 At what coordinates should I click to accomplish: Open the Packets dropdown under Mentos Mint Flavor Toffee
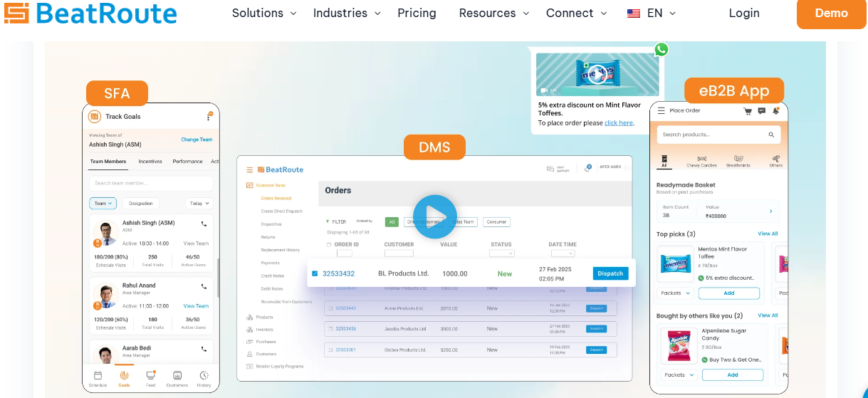pos(676,293)
